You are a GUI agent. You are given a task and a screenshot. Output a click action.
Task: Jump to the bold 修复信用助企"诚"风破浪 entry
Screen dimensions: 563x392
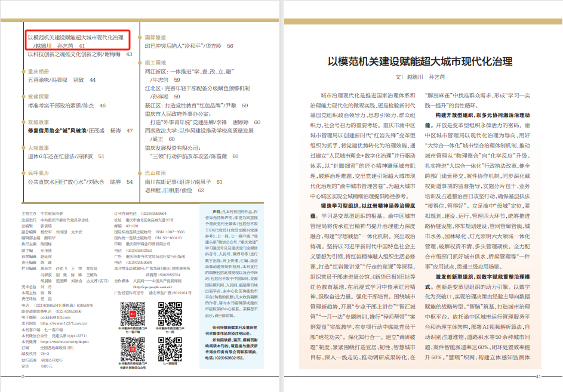pos(57,131)
